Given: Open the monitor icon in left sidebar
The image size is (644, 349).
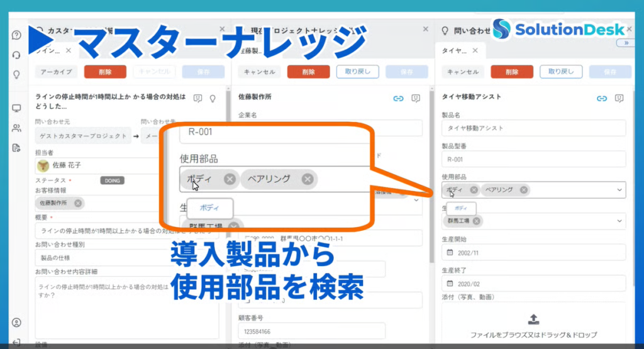Looking at the screenshot, I should pyautogui.click(x=16, y=108).
